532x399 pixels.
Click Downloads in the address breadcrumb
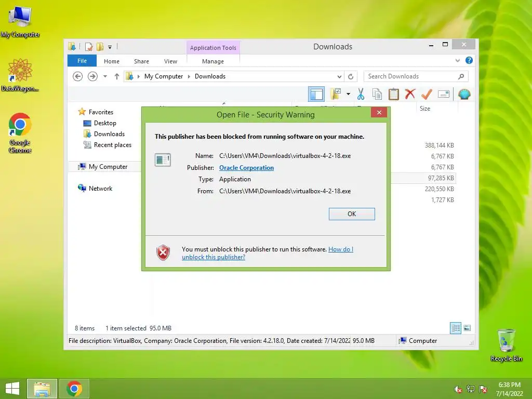(x=210, y=76)
